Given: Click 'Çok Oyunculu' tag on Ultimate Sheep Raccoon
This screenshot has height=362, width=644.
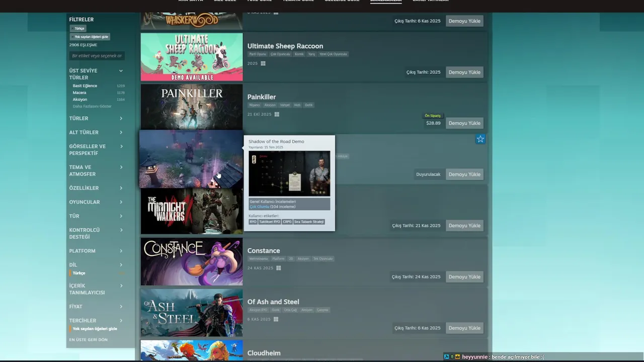Looking at the screenshot, I should point(280,54).
